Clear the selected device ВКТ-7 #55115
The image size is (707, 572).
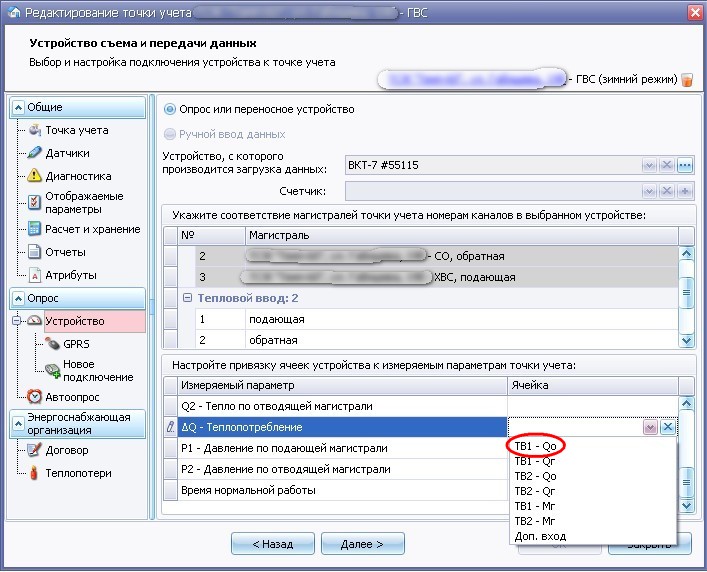pos(666,165)
